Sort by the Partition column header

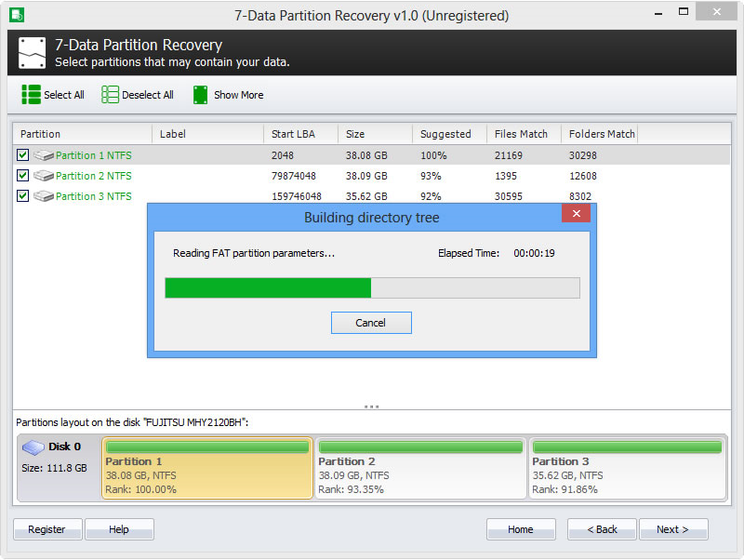(x=83, y=134)
